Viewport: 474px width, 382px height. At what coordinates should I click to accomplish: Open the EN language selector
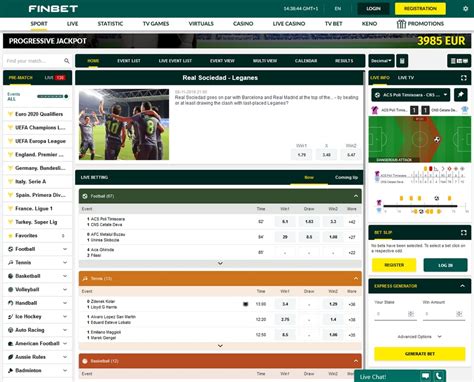coord(338,9)
